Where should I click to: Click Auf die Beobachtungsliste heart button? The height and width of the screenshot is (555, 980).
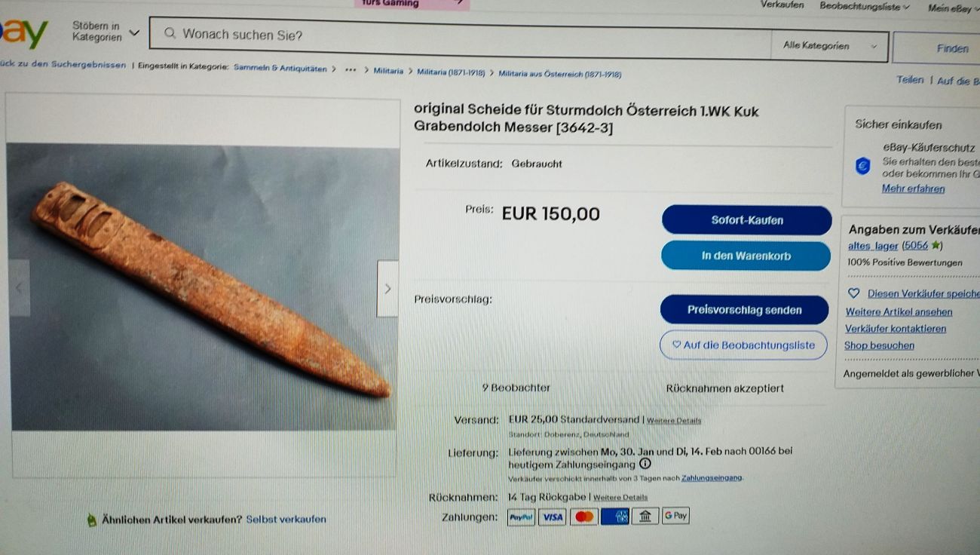click(x=743, y=345)
